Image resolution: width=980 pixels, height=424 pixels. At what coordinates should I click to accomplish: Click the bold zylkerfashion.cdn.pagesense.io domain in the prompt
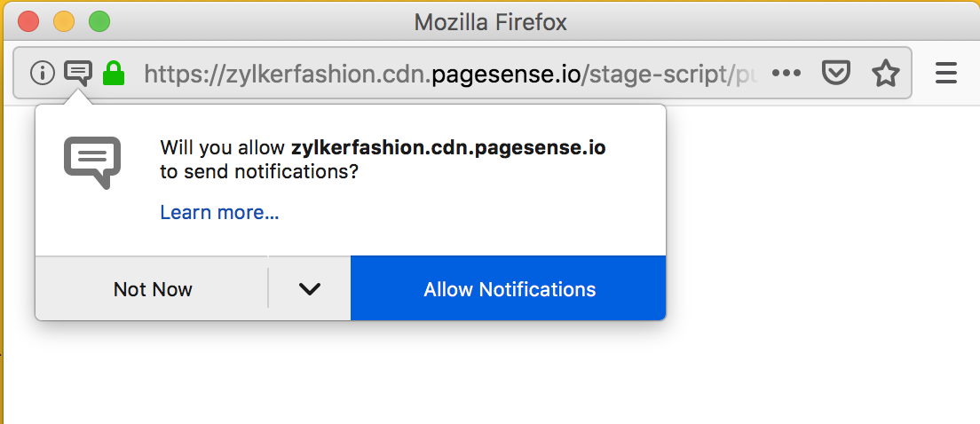[x=448, y=147]
